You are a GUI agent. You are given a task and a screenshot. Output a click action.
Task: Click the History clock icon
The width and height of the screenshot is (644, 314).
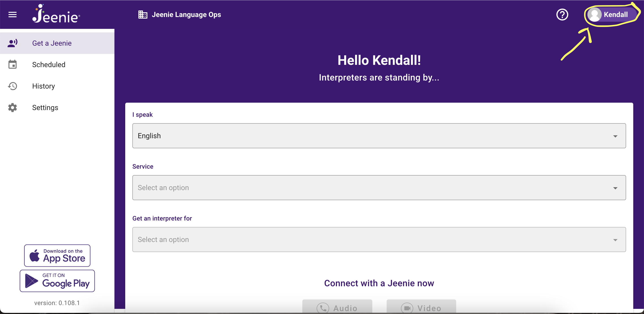point(13,86)
